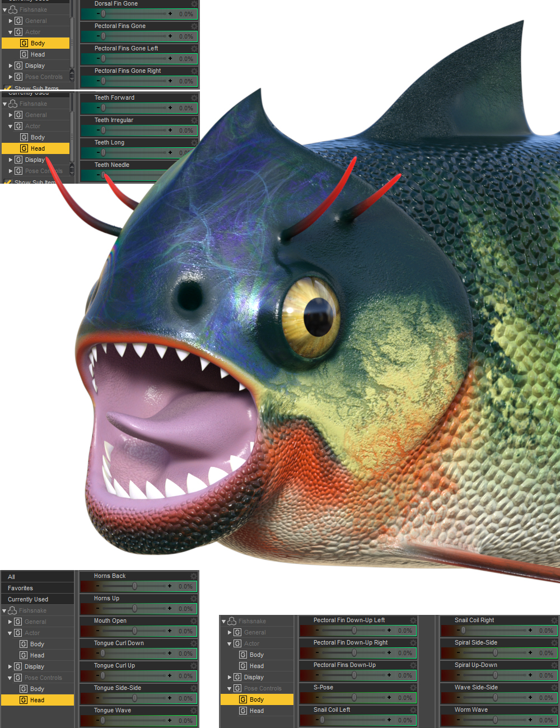The height and width of the screenshot is (728, 560).
Task: Open gear options for Pectoral Fins Gone Left
Action: pyautogui.click(x=194, y=49)
